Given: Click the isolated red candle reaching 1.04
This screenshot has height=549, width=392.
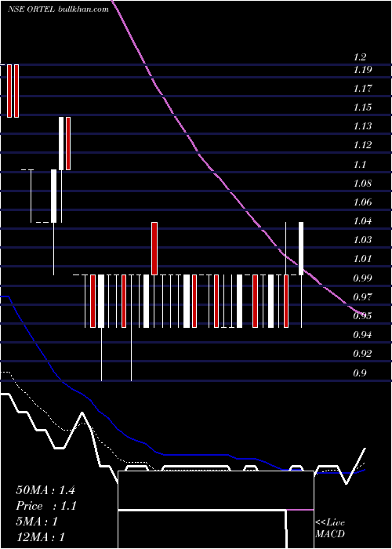Looking at the screenshot, I should click(x=154, y=249).
